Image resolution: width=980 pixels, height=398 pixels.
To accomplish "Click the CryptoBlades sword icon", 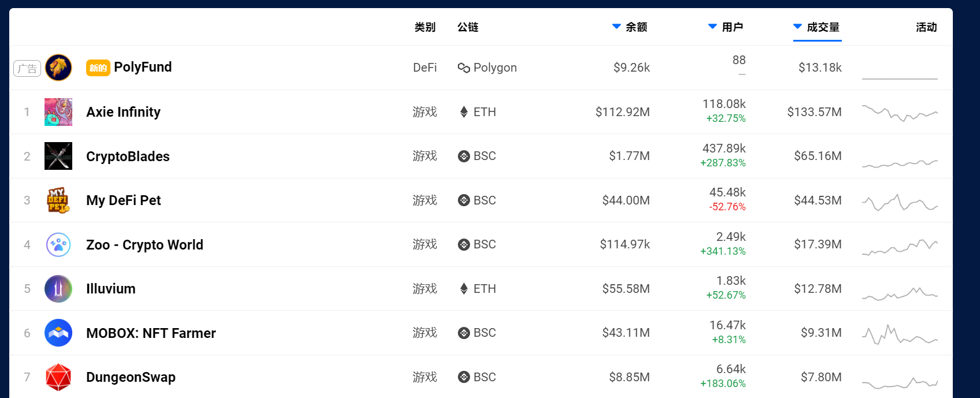I will point(58,156).
